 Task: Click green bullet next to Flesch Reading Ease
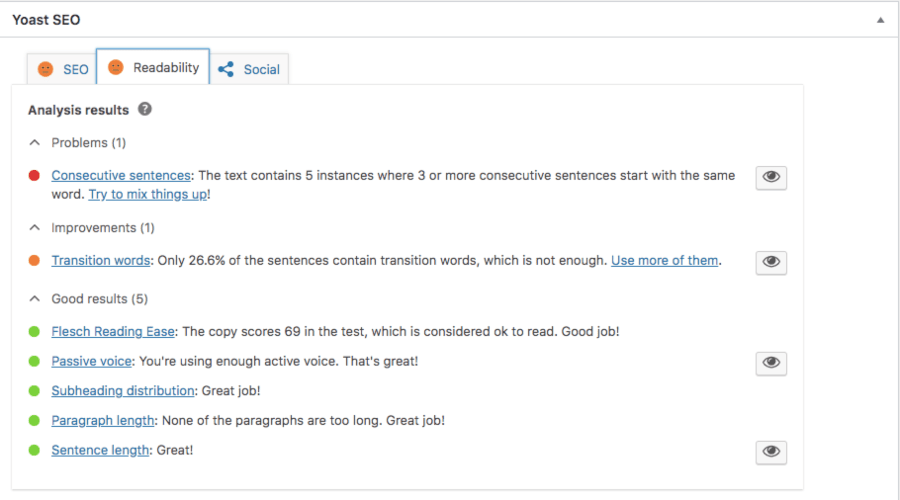point(34,331)
